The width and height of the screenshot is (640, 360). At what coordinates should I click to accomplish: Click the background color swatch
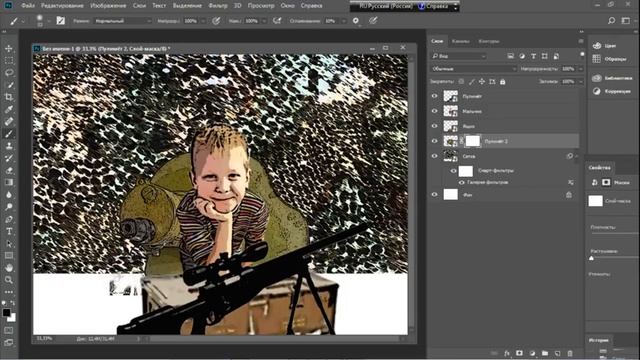[x=12, y=318]
